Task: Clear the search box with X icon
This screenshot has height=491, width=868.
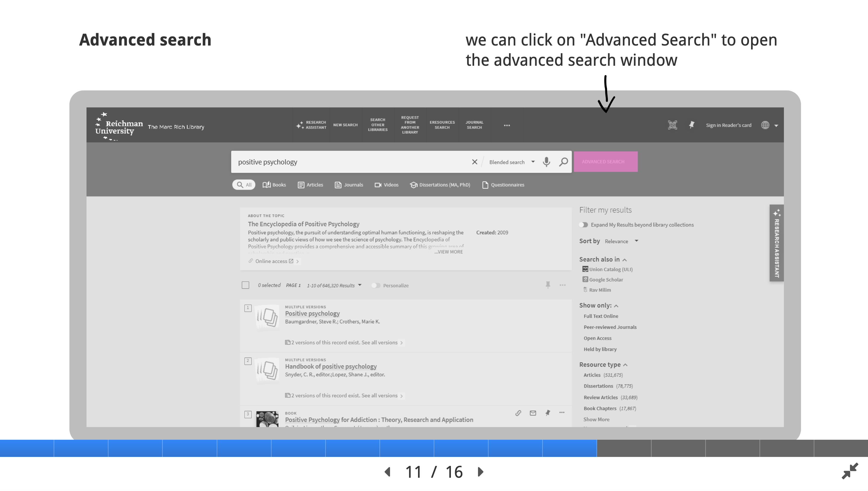Action: pos(474,162)
